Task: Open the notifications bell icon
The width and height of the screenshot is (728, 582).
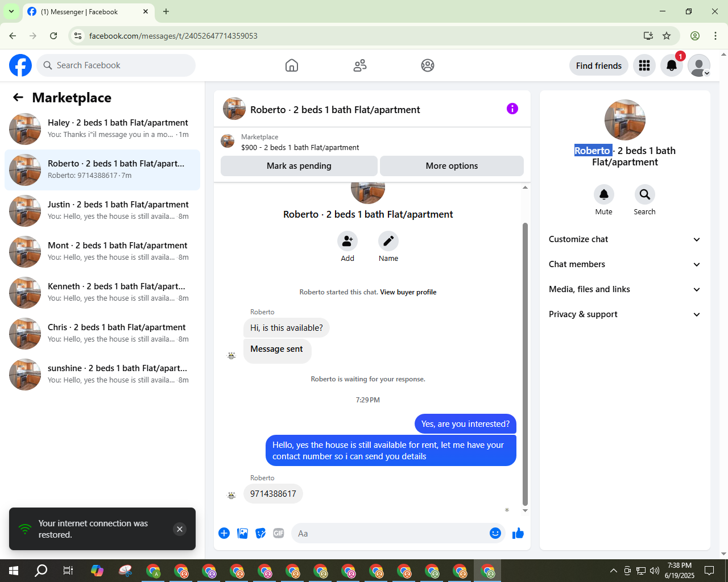Action: point(672,65)
